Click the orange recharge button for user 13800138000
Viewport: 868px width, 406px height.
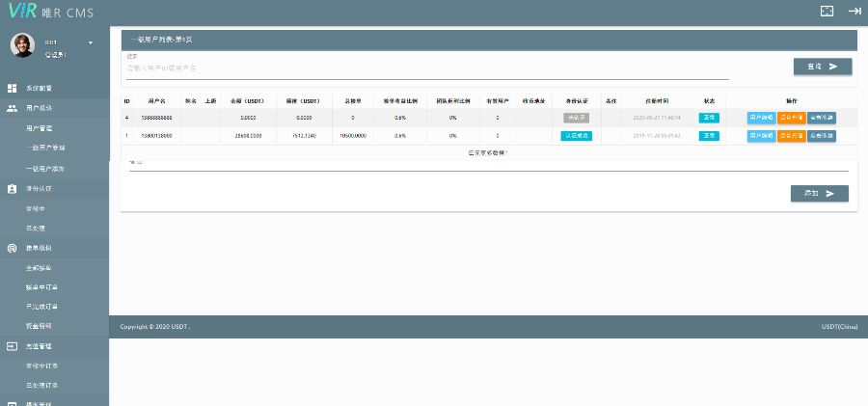pos(791,136)
